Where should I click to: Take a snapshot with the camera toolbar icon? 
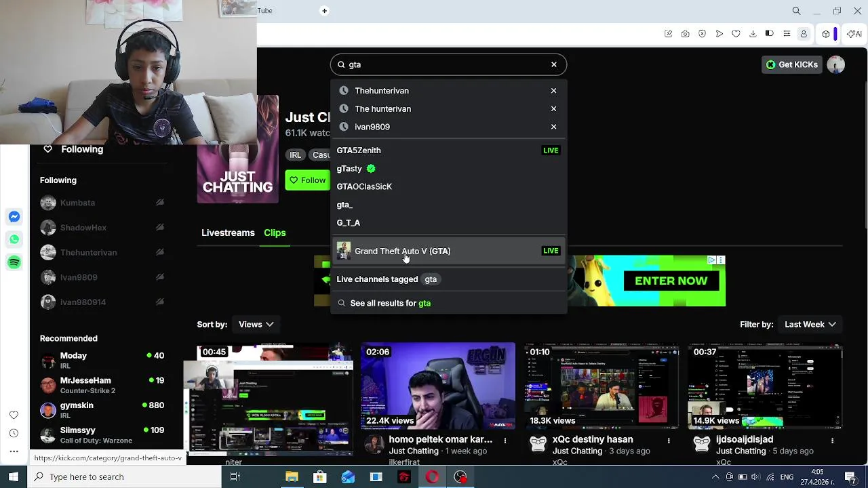coord(685,34)
